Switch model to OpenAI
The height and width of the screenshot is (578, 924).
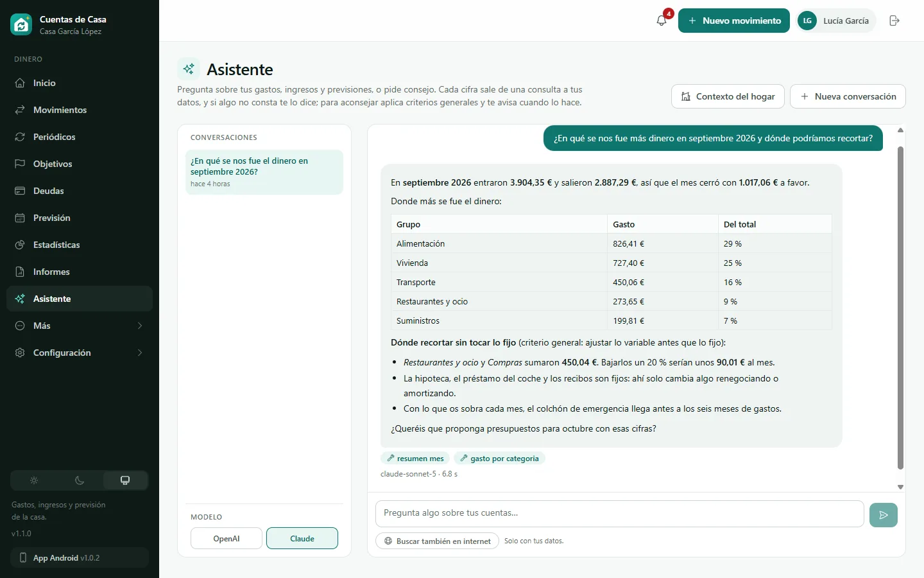[227, 538]
